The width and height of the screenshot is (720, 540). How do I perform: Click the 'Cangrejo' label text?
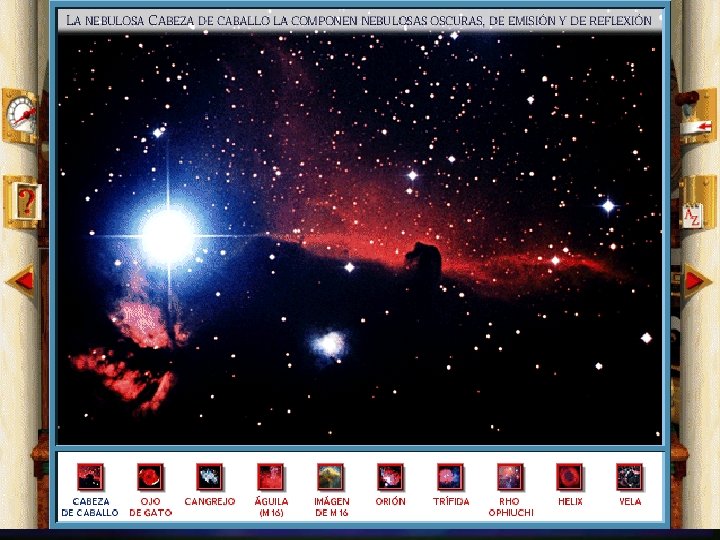(x=210, y=502)
